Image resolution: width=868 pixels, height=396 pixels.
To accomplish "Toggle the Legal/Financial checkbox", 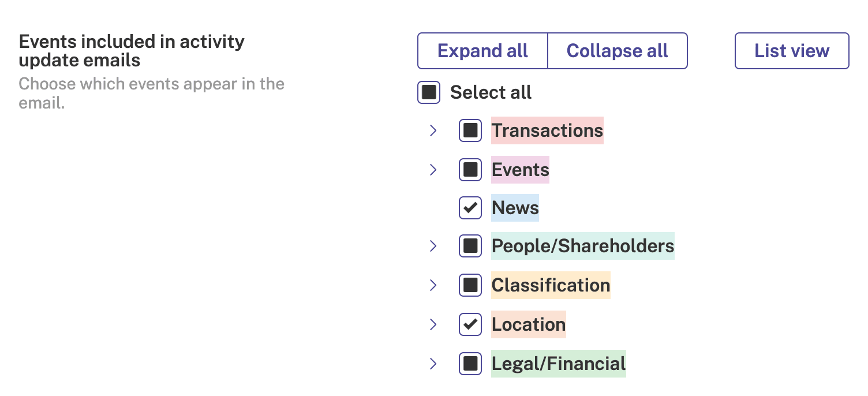I will [470, 364].
